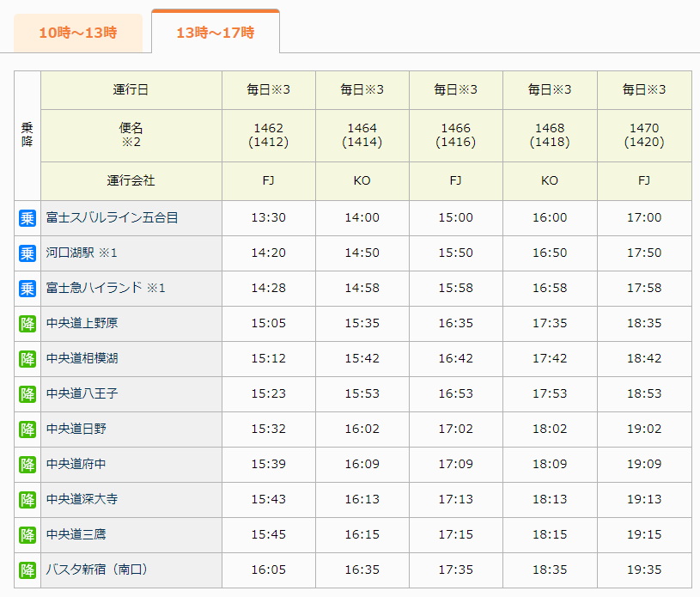Click 16:42 at 中央道相模湖

click(456, 359)
